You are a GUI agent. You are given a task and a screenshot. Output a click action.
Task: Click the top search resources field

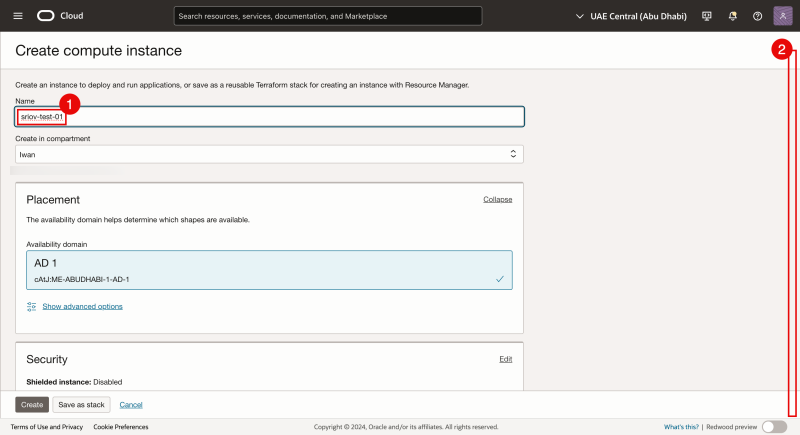coord(327,16)
